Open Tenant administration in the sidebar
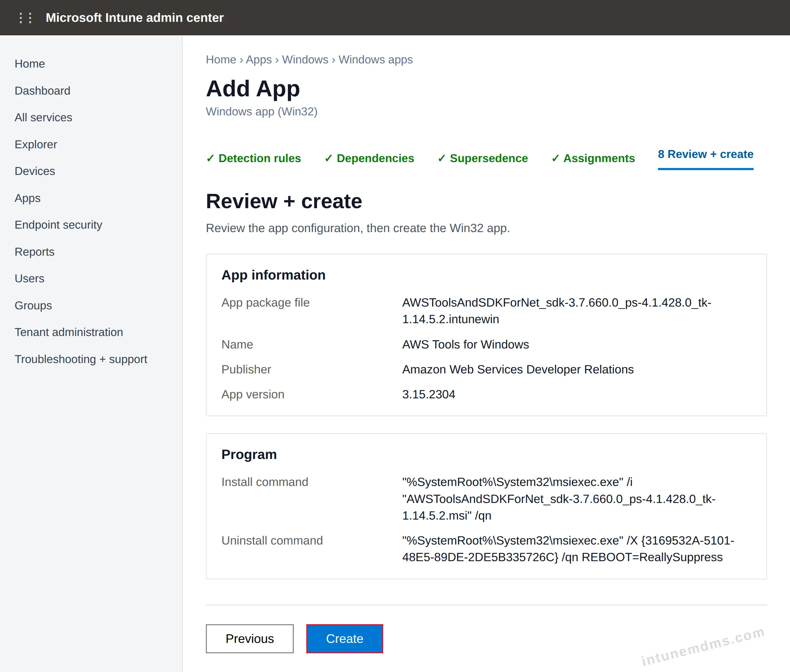Image resolution: width=790 pixels, height=672 pixels. [69, 332]
